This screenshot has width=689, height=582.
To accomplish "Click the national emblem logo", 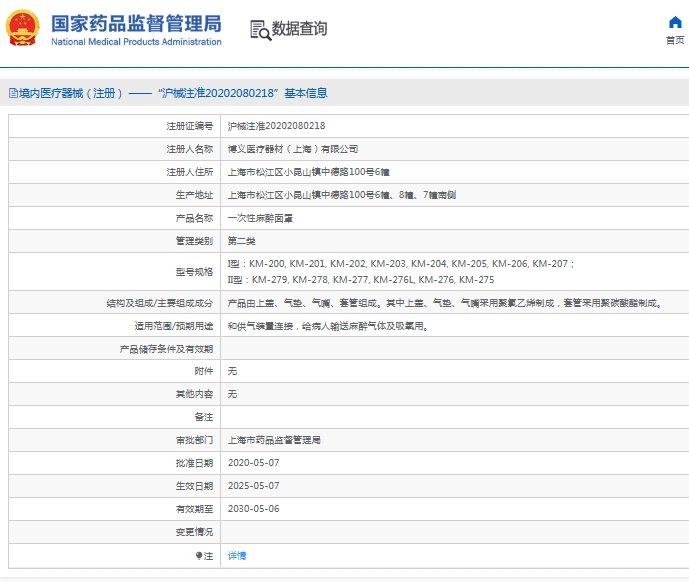I will tap(22, 28).
